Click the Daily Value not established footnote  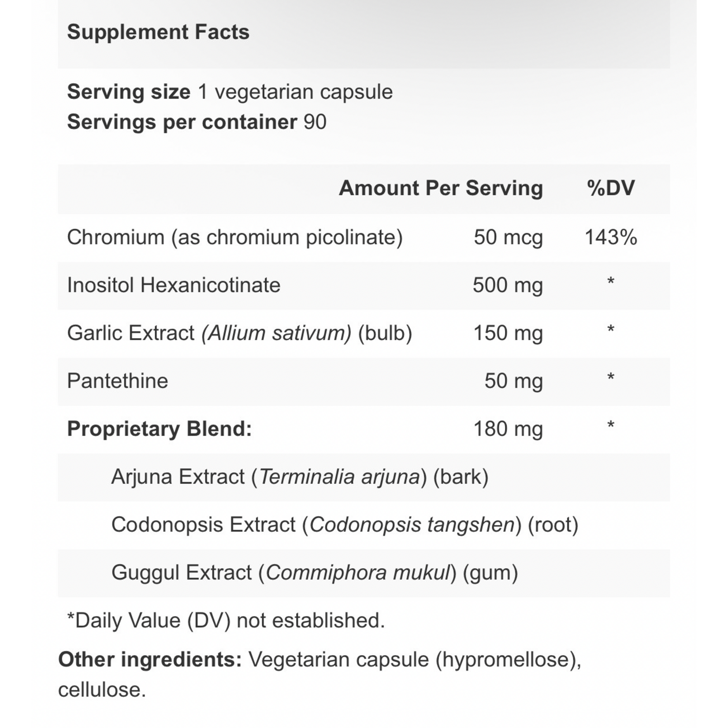[225, 620]
